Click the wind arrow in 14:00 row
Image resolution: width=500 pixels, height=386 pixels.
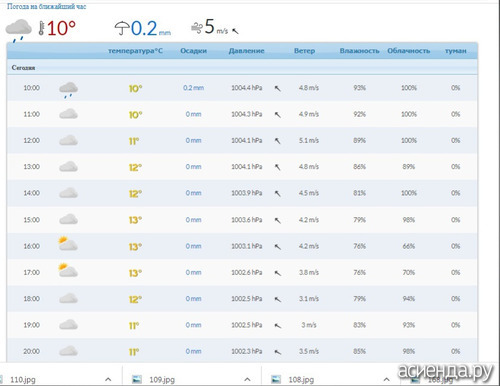coord(277,193)
